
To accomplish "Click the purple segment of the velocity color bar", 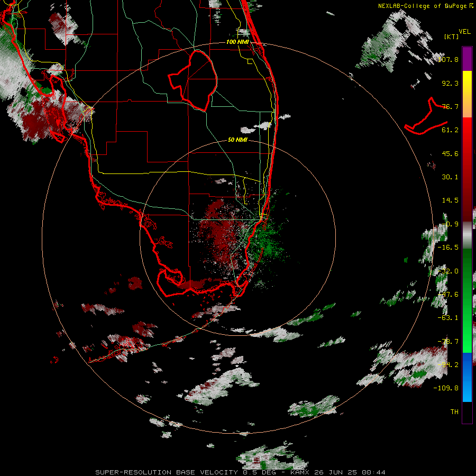I will [467, 59].
